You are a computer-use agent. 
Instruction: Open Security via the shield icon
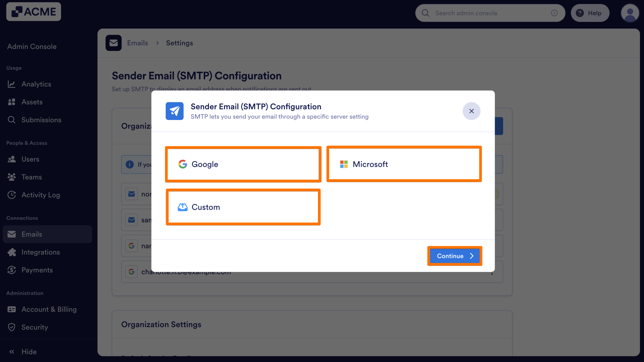coord(12,327)
